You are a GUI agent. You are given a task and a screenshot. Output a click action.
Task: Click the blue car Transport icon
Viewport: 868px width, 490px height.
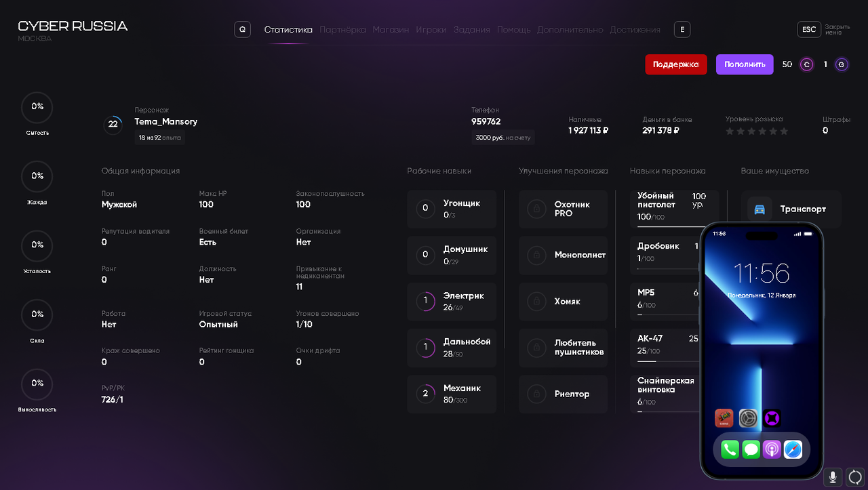[x=760, y=209]
